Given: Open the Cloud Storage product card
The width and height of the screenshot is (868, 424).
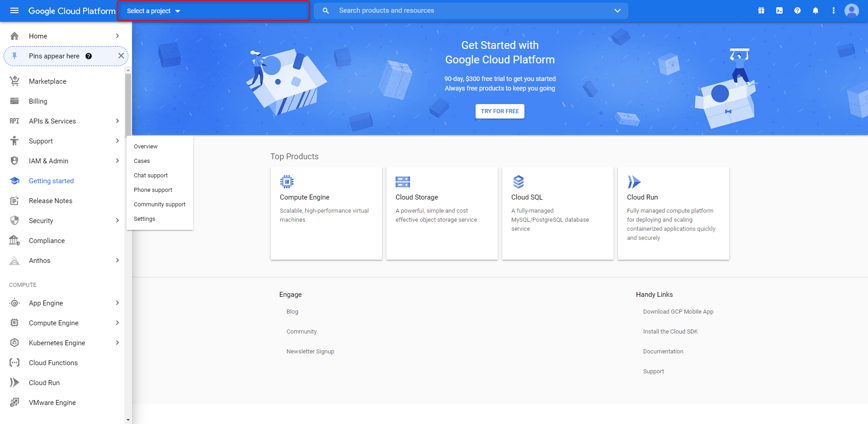Looking at the screenshot, I should pyautogui.click(x=442, y=214).
